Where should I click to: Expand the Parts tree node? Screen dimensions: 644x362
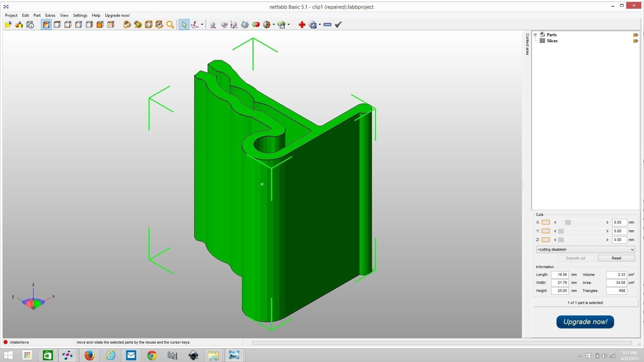[x=535, y=35]
